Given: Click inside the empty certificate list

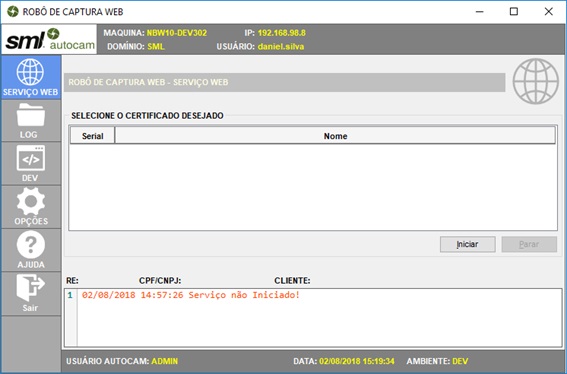Looking at the screenshot, I should pos(313,187).
